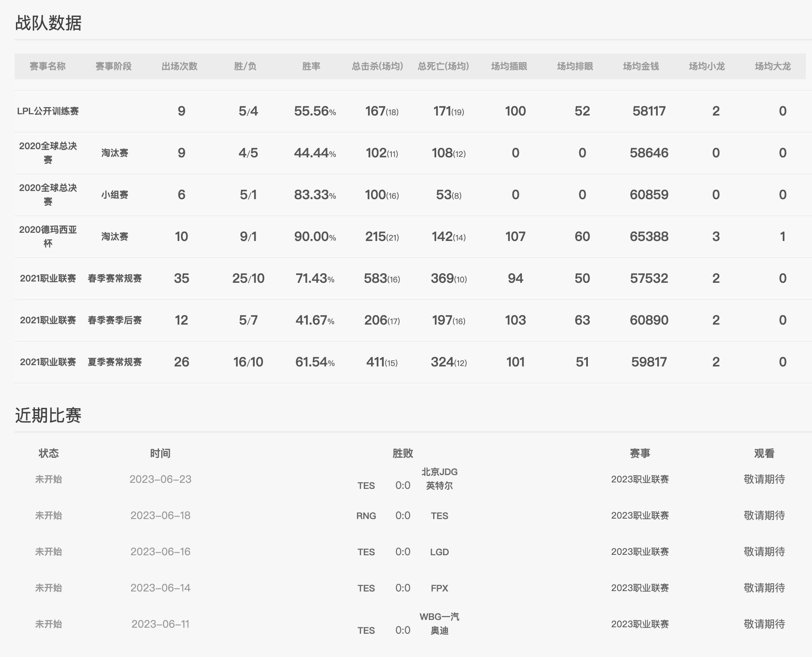Open the 2023职业联赛 link on the 2023-06-18 row

coord(640,516)
